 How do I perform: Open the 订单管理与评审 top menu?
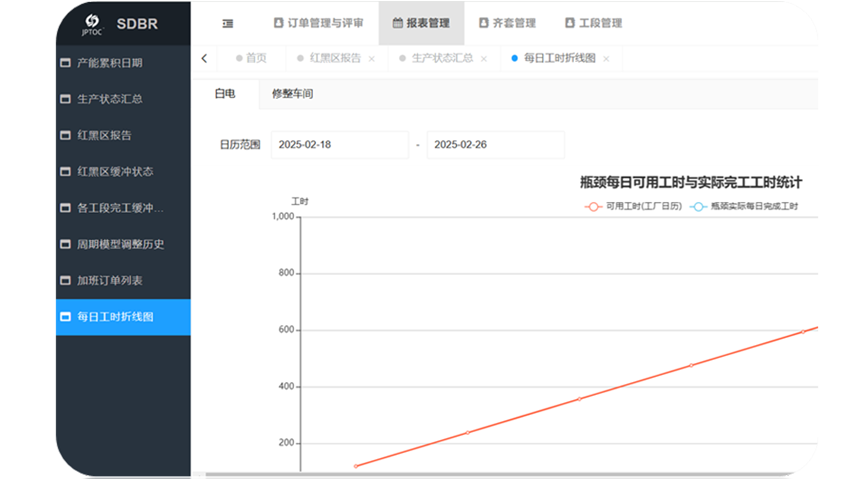pyautogui.click(x=319, y=23)
